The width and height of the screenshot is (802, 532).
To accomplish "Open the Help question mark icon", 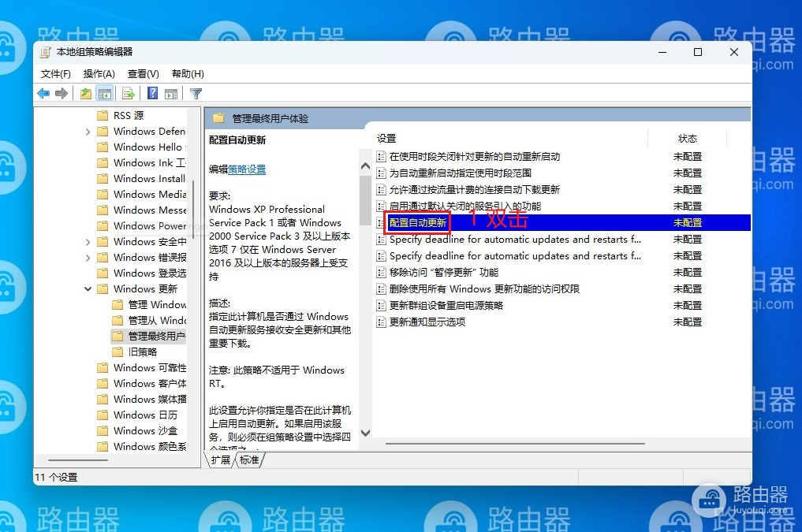I will [152, 94].
